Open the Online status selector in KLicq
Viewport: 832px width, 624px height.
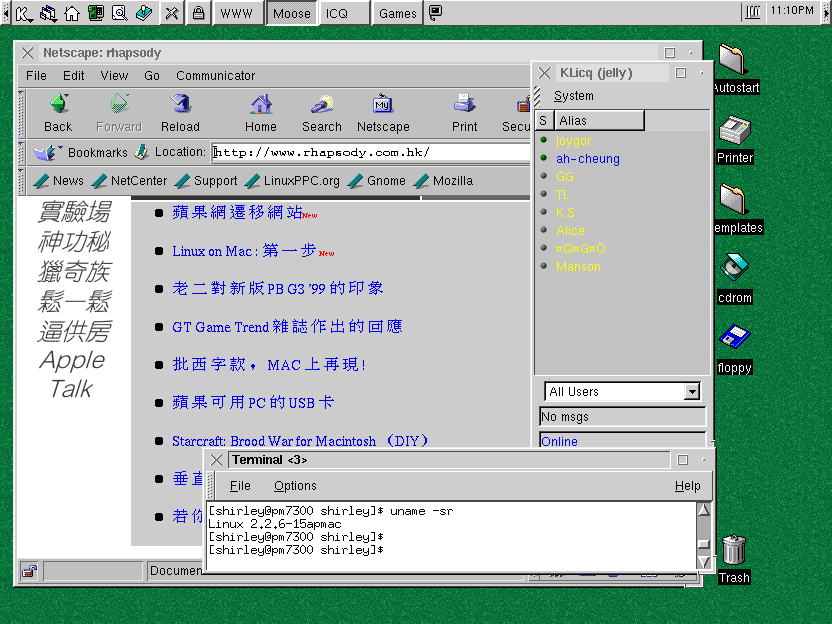621,441
